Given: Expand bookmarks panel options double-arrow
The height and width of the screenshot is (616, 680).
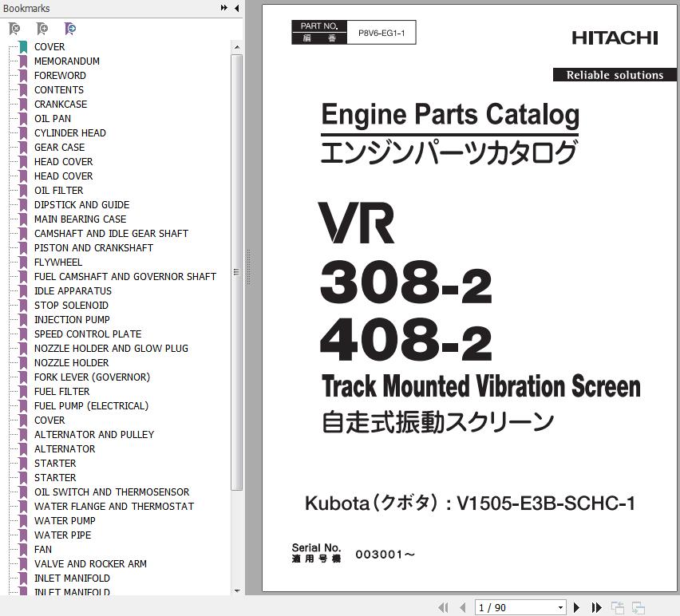Looking at the screenshot, I should point(223,8).
